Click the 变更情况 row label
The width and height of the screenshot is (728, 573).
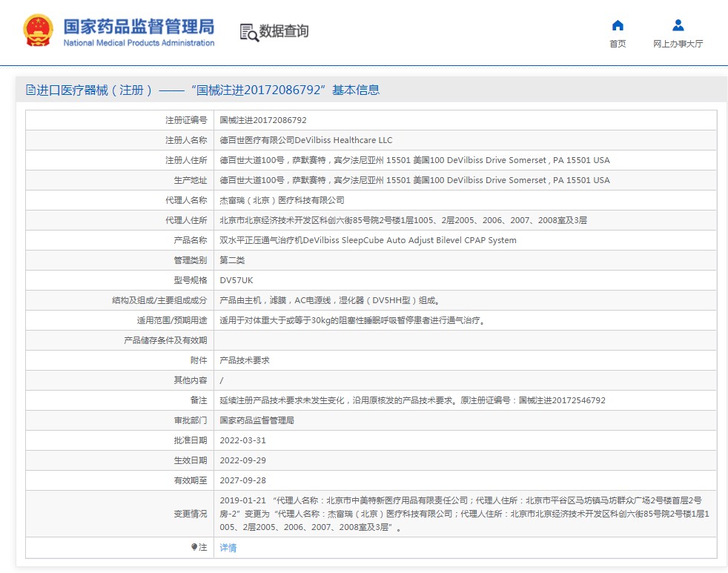click(191, 514)
